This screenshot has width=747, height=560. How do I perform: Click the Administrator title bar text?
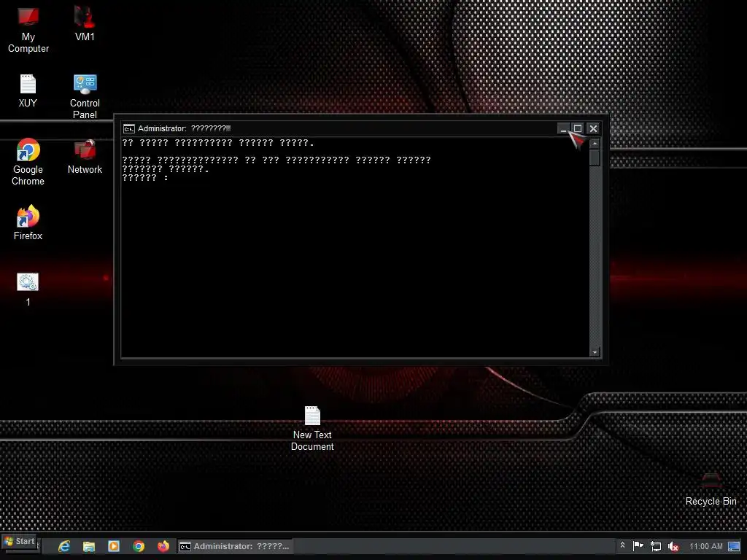[184, 128]
